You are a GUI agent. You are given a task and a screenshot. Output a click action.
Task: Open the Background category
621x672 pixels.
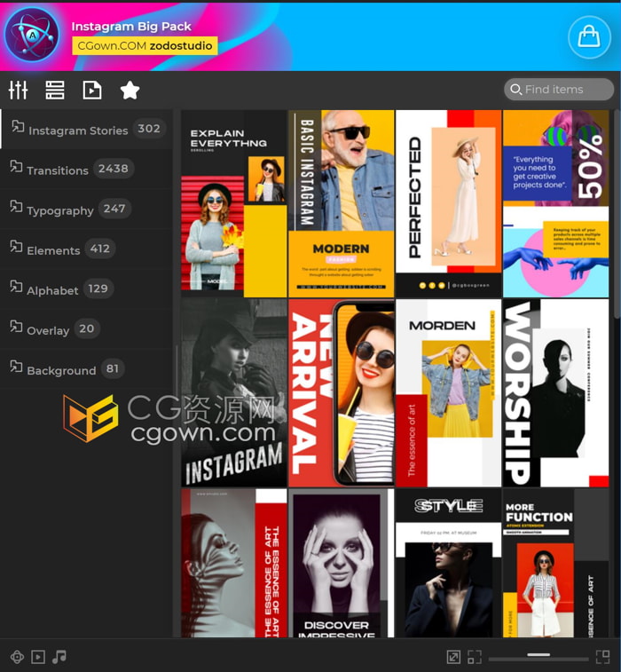click(x=61, y=370)
